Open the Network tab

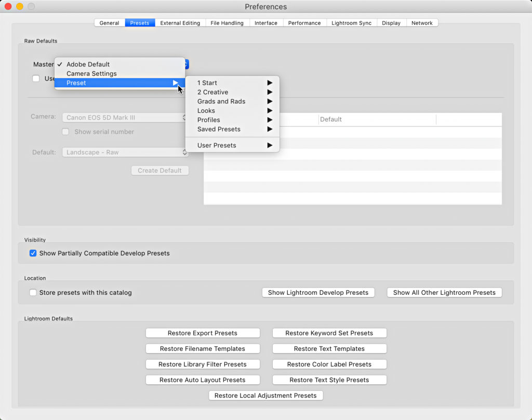tap(422, 23)
